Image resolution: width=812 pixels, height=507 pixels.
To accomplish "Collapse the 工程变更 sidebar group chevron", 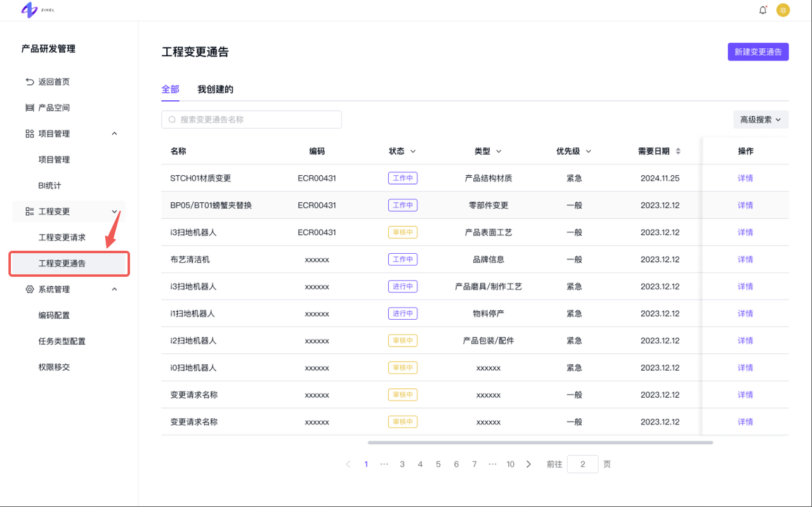I will coord(114,211).
